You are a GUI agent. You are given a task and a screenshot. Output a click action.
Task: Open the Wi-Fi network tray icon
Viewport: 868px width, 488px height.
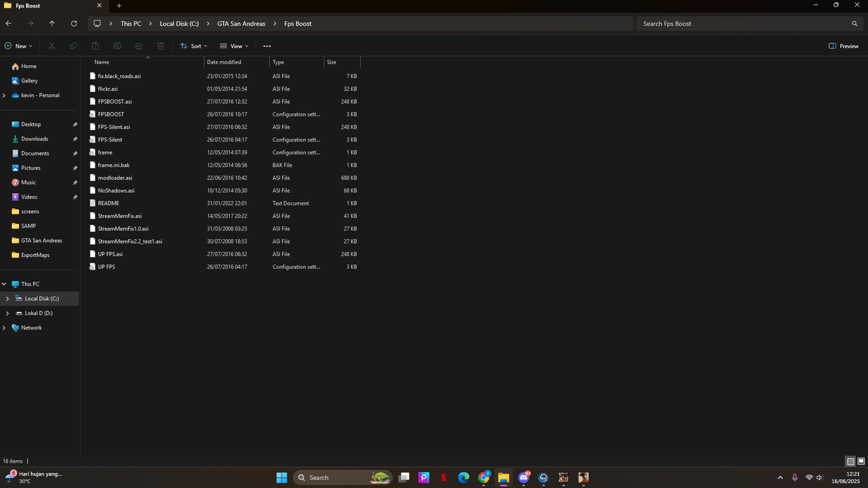[809, 478]
